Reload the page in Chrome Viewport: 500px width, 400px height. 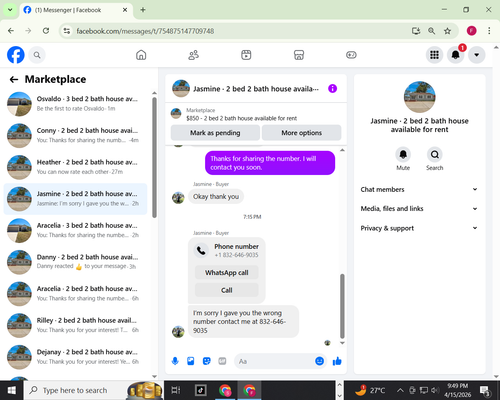point(46,31)
